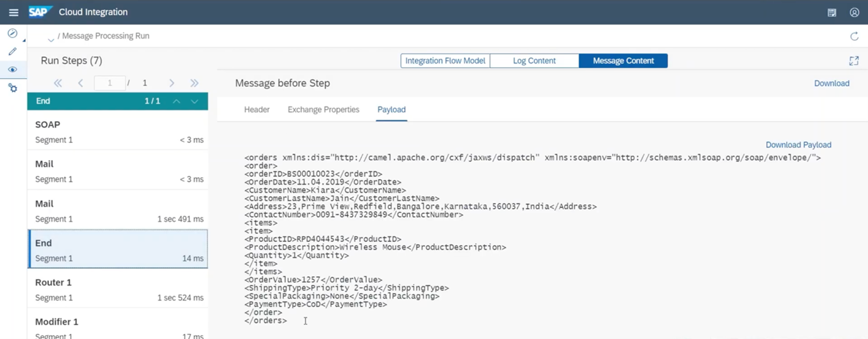Select the Message Content view
Screen dimensions: 868x339
pyautogui.click(x=623, y=60)
